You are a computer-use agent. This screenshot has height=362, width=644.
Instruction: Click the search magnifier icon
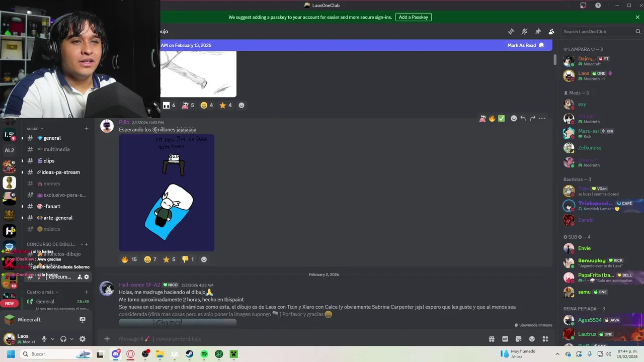point(638,31)
